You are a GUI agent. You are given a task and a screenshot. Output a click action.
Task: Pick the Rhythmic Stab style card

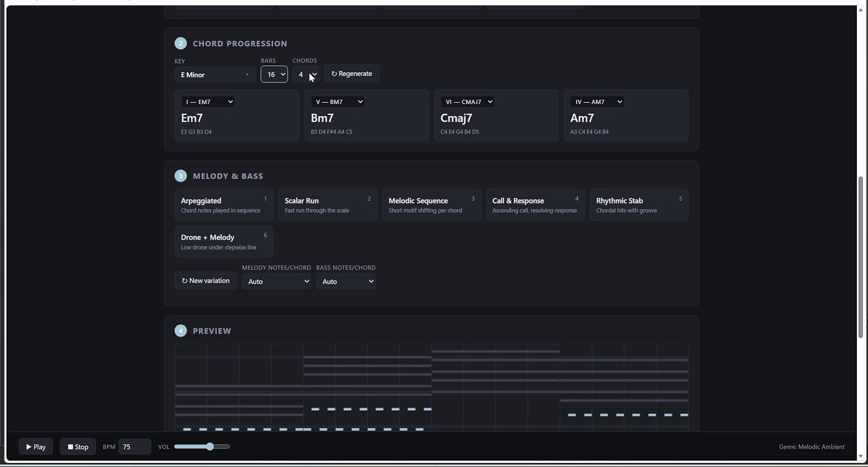tap(639, 205)
